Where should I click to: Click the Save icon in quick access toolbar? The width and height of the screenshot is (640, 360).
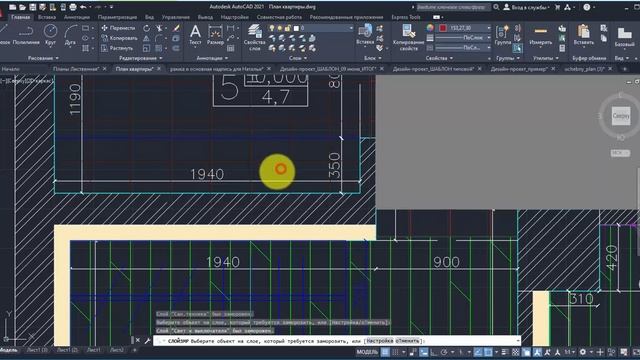[x=32, y=7]
